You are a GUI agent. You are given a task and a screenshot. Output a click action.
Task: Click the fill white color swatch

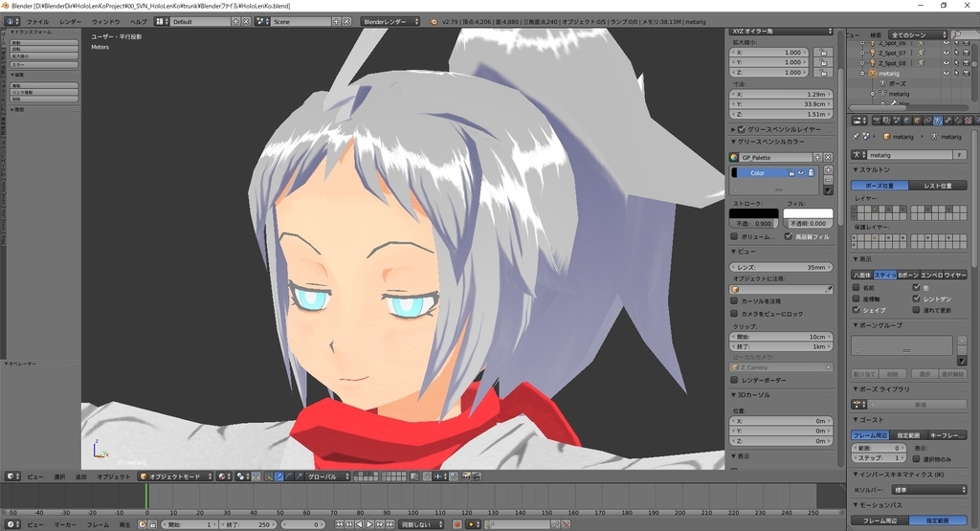[x=808, y=213]
